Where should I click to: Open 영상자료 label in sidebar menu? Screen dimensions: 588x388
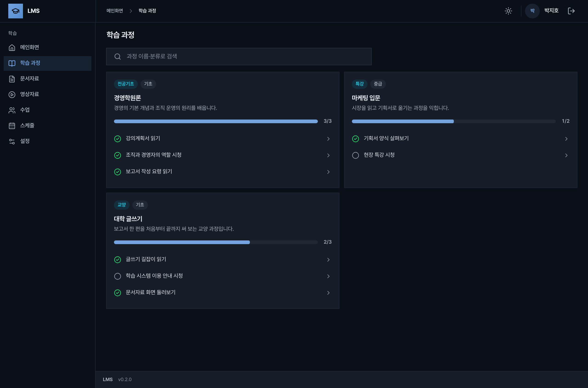click(x=29, y=94)
